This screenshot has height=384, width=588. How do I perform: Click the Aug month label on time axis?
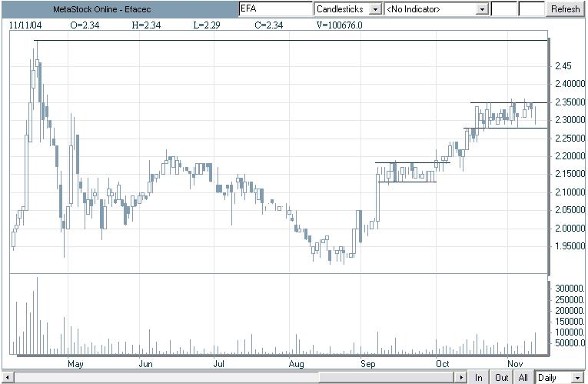(296, 364)
